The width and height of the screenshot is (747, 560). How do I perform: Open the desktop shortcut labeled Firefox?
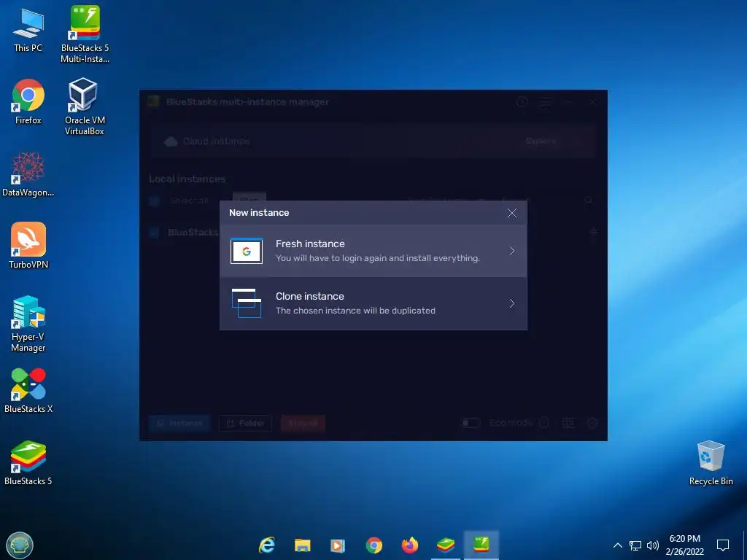[x=28, y=102]
